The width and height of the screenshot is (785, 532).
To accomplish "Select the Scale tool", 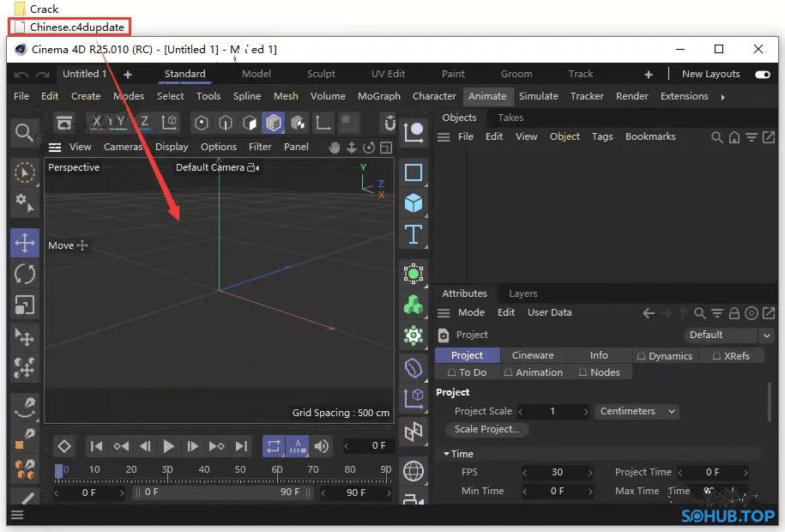I will pyautogui.click(x=24, y=302).
